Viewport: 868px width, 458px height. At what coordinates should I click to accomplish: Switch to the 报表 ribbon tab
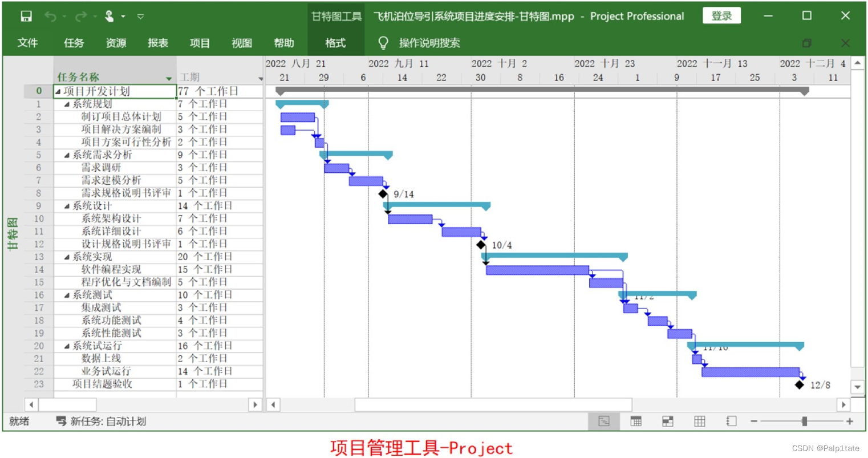coord(158,43)
